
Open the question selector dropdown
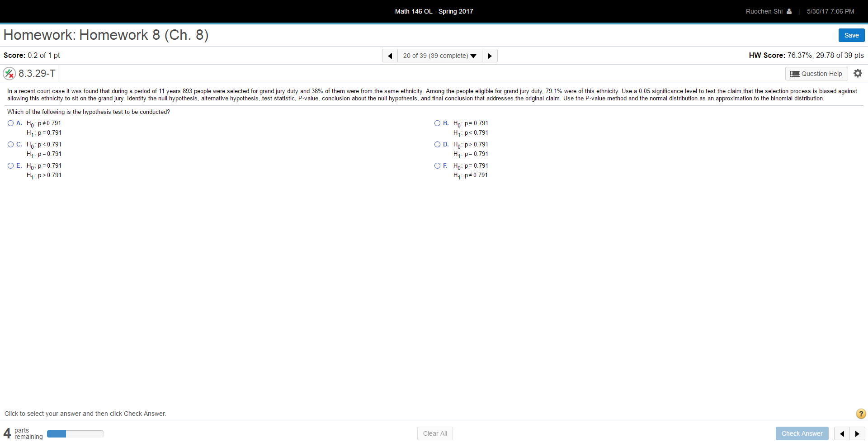tap(473, 56)
